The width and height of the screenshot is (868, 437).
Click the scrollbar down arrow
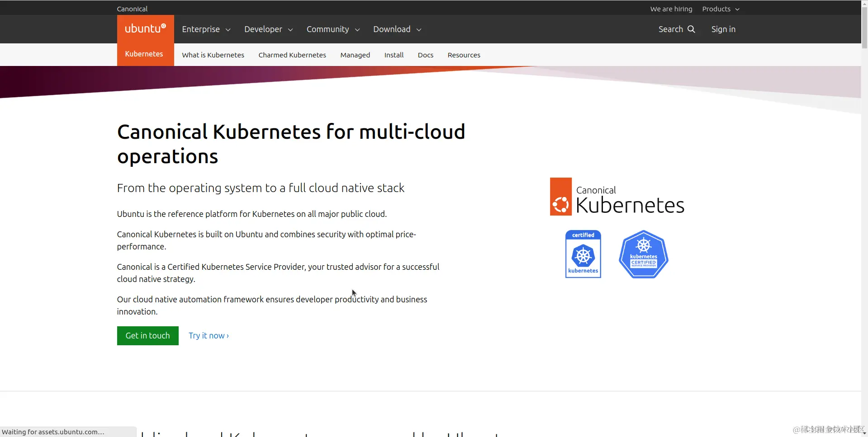tap(864, 433)
